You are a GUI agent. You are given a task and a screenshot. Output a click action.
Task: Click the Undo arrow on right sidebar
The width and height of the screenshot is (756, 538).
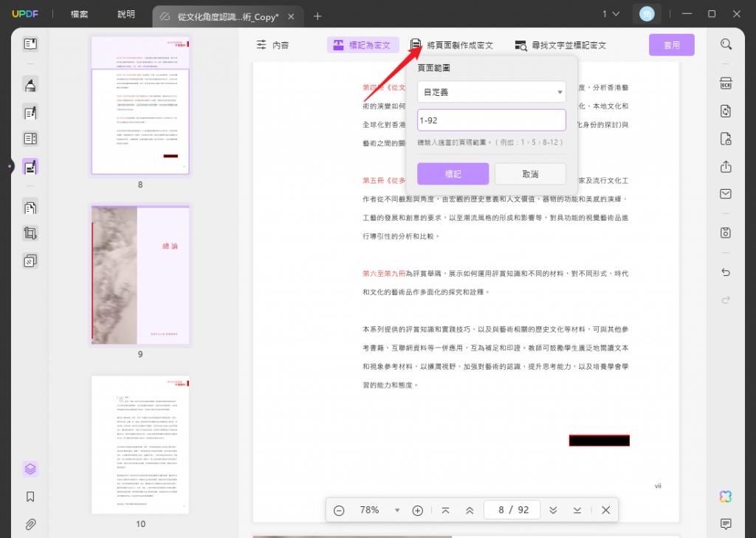[726, 272]
